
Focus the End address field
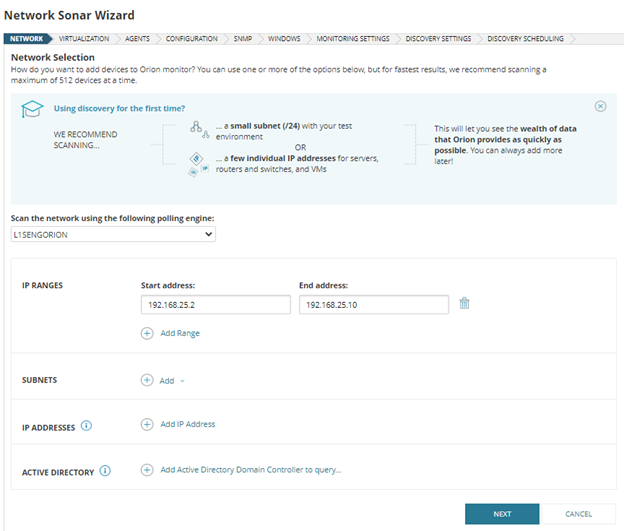coord(374,305)
